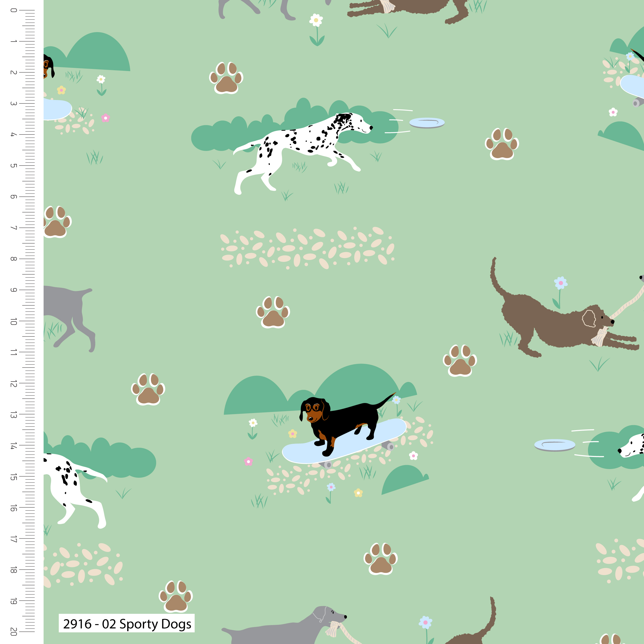This screenshot has height=644, width=644.
Task: Click ruler number 15
Action: [x=13, y=477]
